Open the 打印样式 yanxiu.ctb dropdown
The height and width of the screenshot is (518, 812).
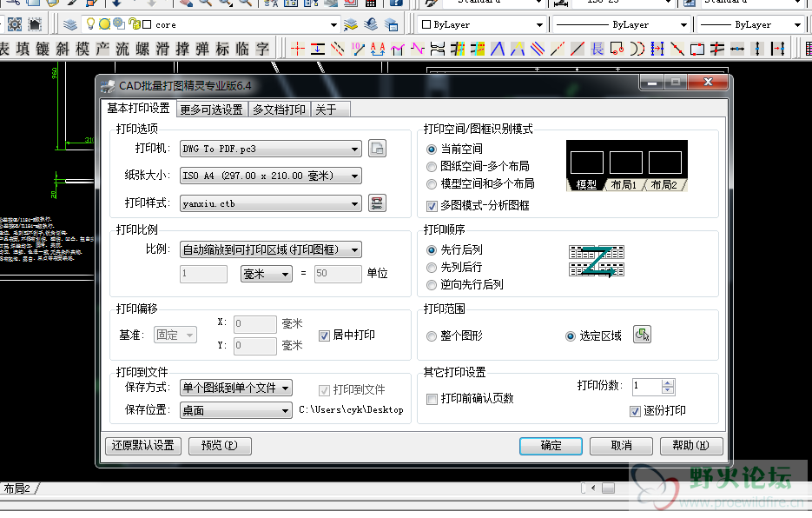coord(270,203)
